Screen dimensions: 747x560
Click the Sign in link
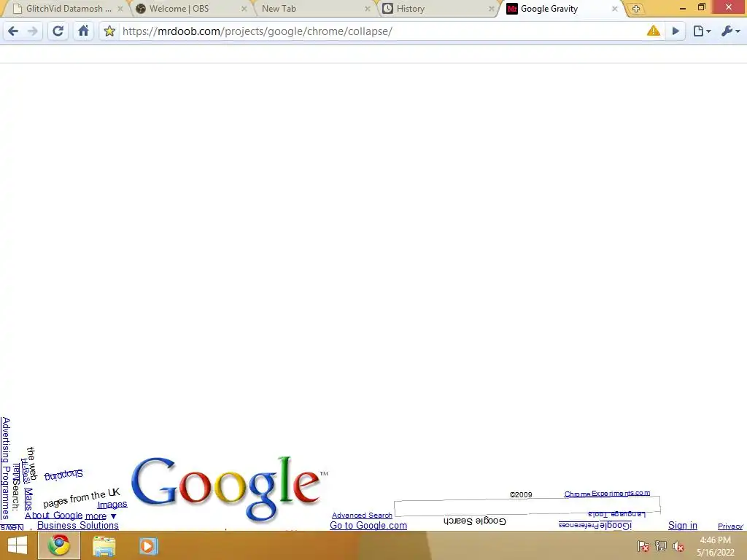coord(682,525)
